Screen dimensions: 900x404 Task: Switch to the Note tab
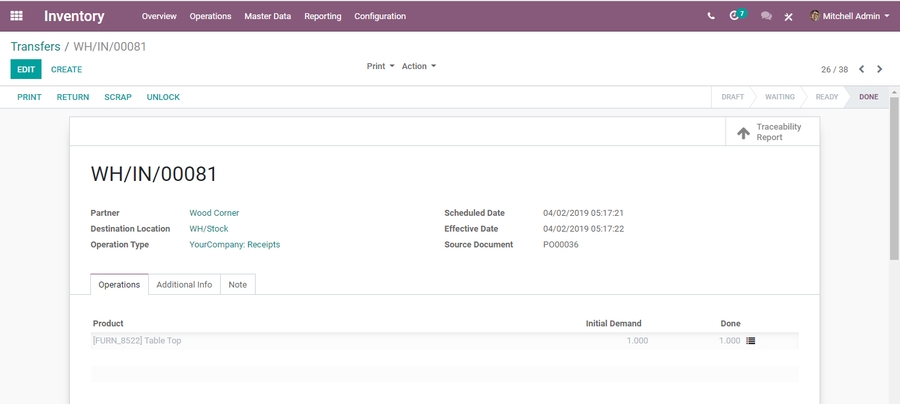(x=237, y=285)
